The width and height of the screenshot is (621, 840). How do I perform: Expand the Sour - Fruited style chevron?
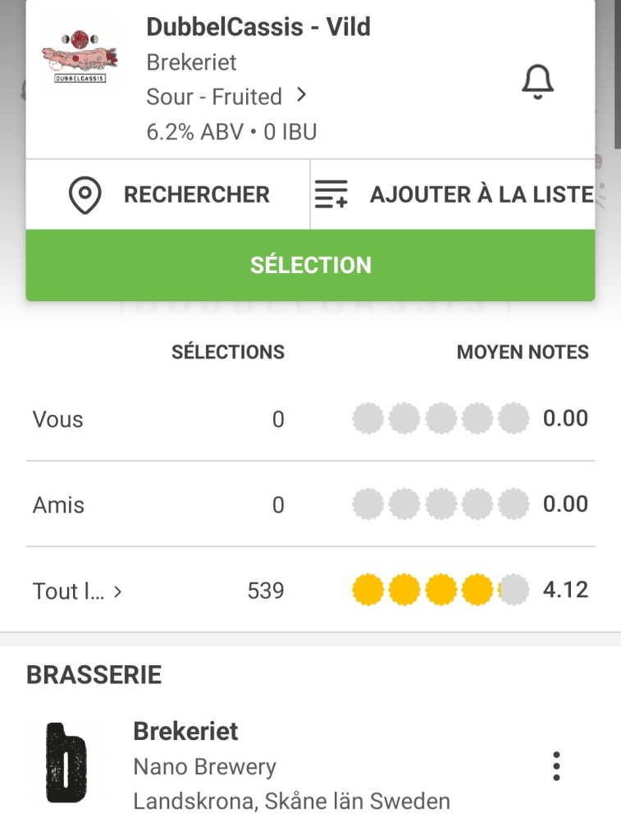(302, 96)
